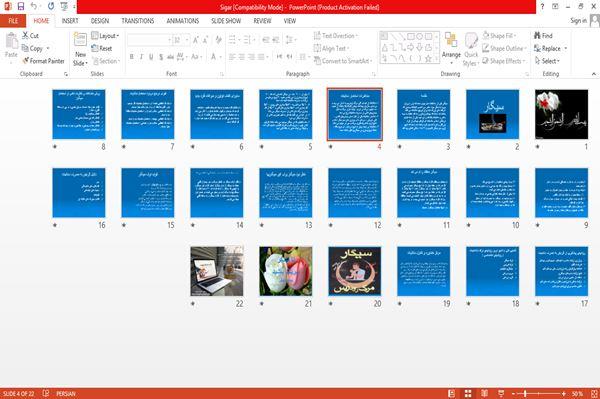Click the Start From Beginning slideshow icon
The image size is (600, 399).
pos(64,6)
